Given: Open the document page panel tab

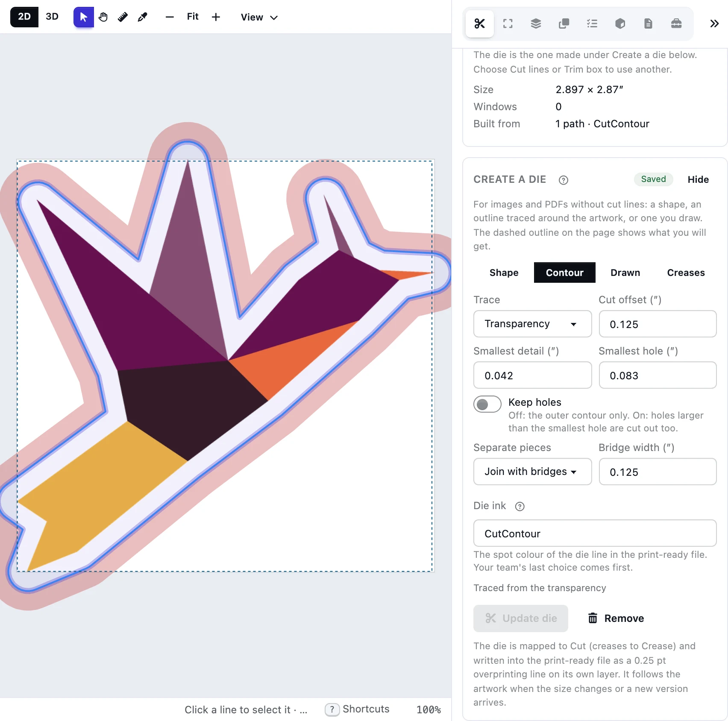Looking at the screenshot, I should [x=648, y=23].
